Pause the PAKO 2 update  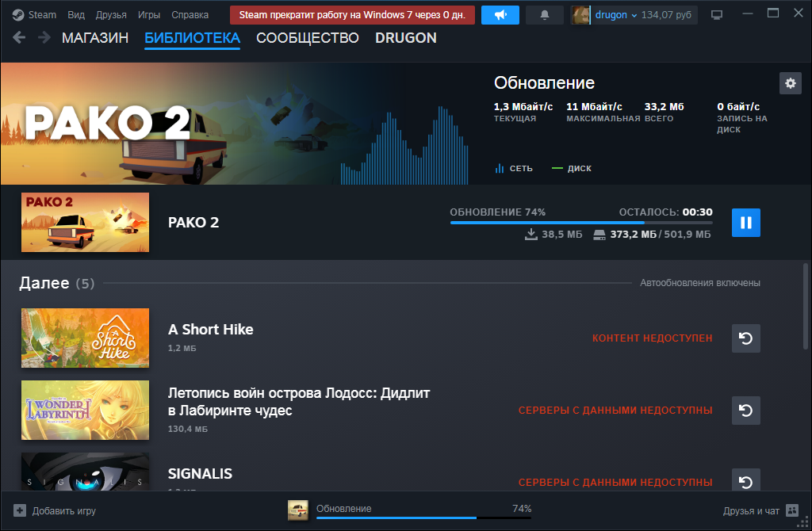point(745,223)
